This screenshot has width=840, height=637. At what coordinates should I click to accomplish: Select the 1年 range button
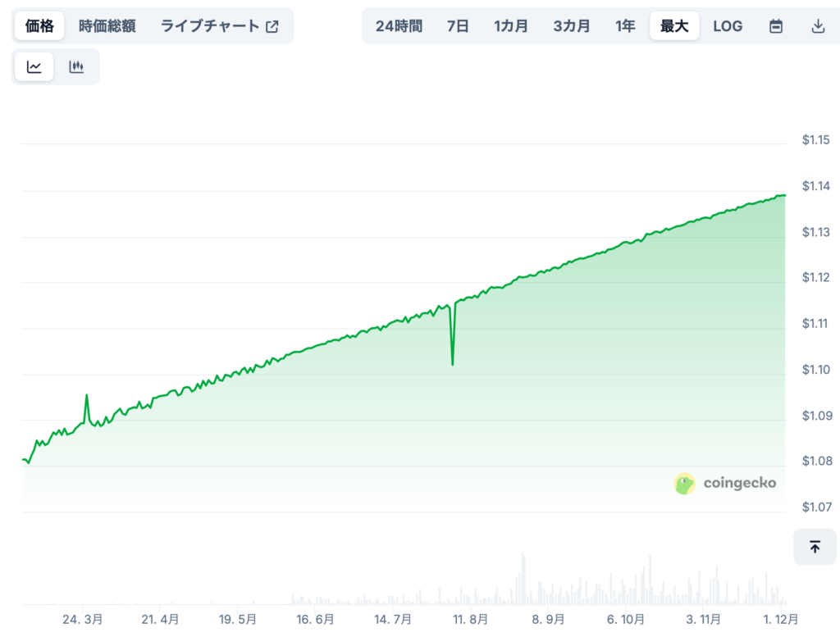coord(625,25)
